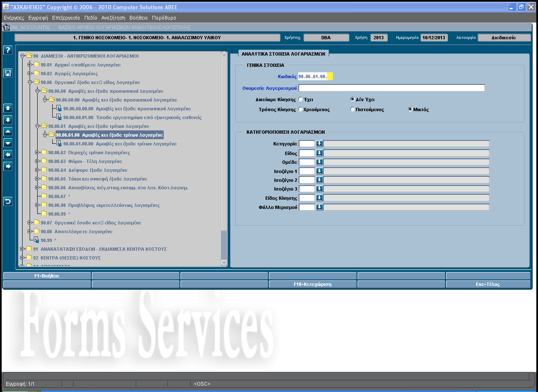Click the up triangle sidebar icon
This screenshot has height=392, width=538.
8,132
